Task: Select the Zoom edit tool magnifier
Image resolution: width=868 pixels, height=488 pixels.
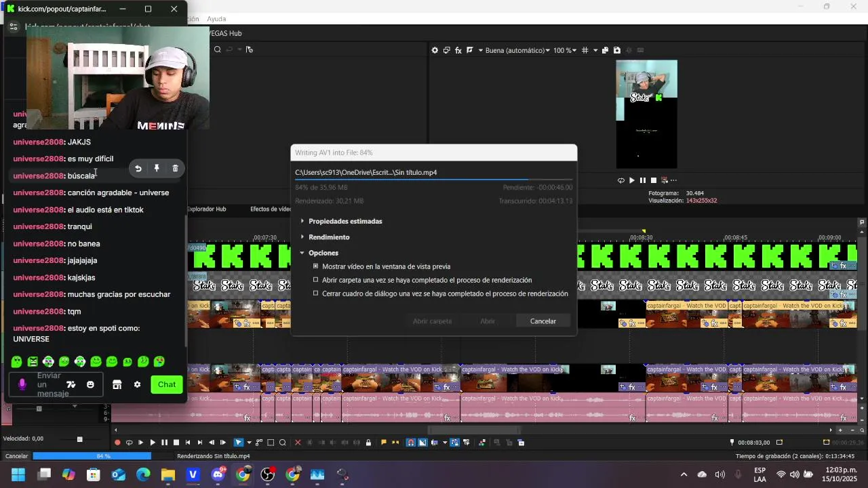Action: pyautogui.click(x=283, y=443)
